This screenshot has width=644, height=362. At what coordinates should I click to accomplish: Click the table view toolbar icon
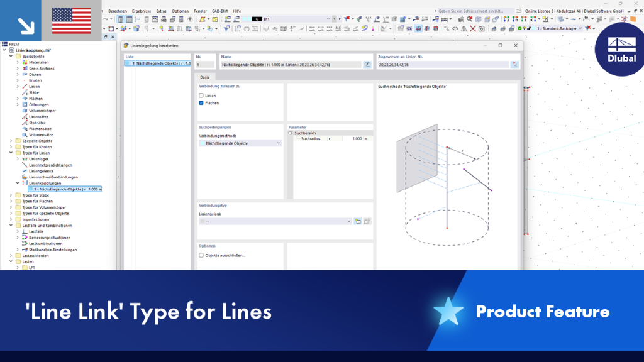coord(129,19)
